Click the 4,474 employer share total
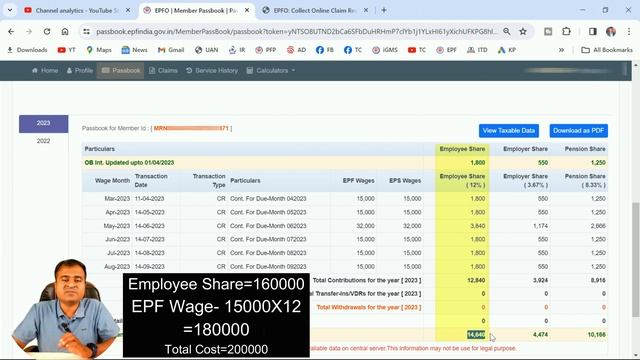 pyautogui.click(x=540, y=335)
